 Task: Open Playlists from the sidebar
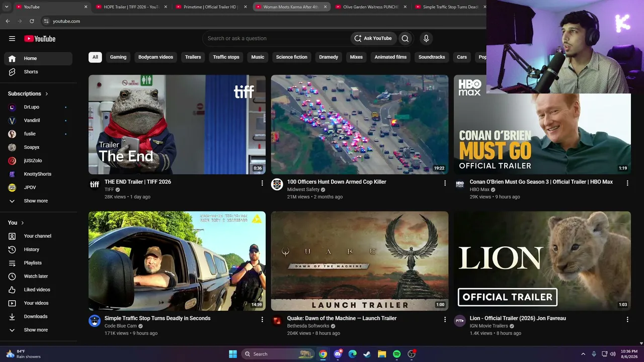[38, 263]
